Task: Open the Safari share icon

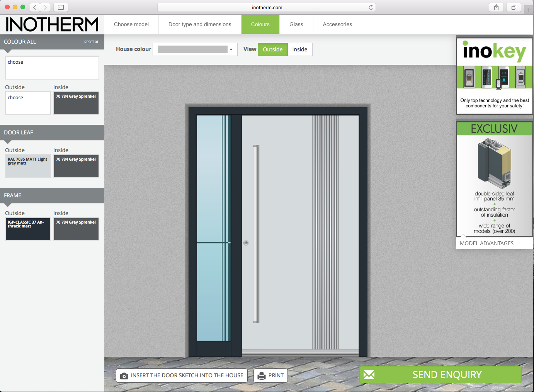Action: pos(496,7)
